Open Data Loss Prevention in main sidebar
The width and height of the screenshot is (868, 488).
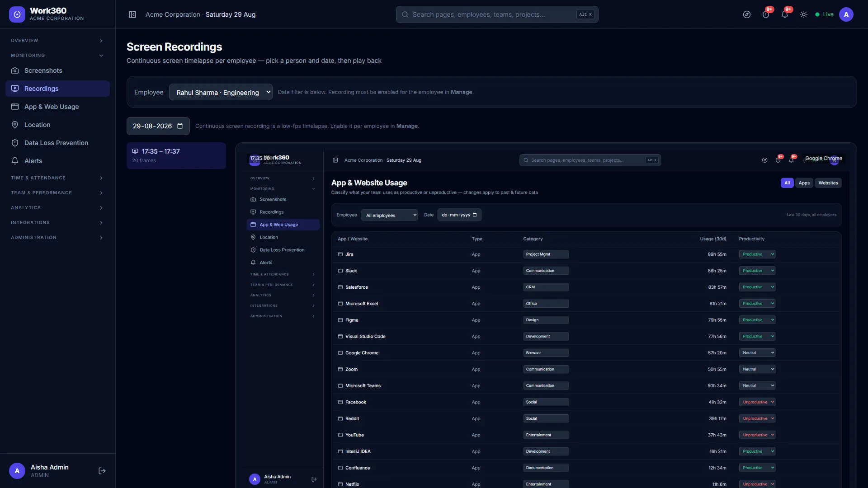click(57, 143)
